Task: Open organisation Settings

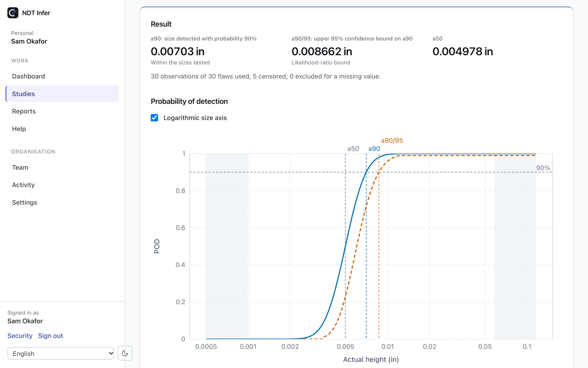Action: point(62,202)
